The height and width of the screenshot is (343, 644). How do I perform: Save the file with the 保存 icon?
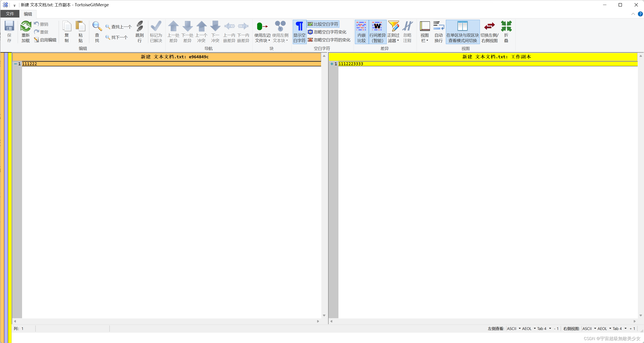(9, 32)
